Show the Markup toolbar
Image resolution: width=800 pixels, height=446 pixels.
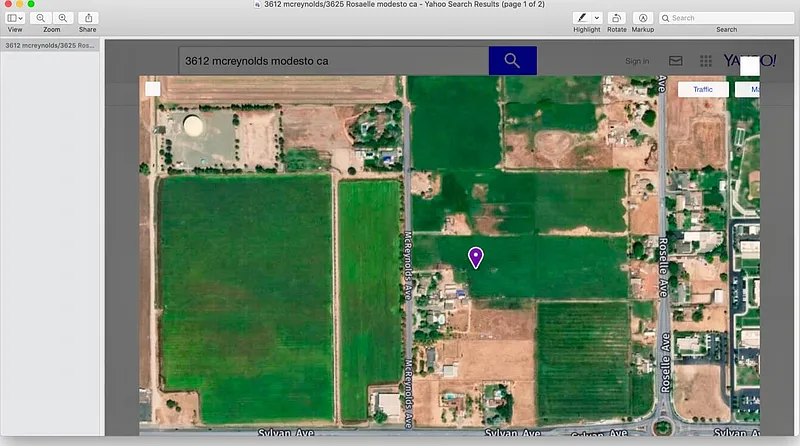coord(643,18)
